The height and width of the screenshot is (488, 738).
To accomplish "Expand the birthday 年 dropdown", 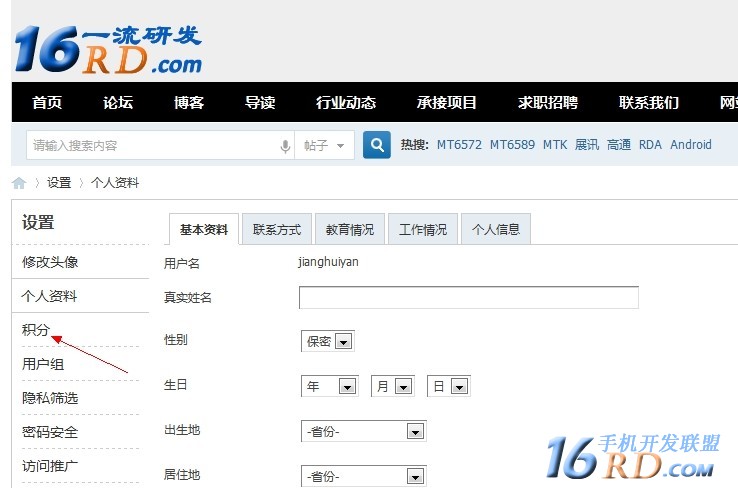I will click(x=329, y=386).
